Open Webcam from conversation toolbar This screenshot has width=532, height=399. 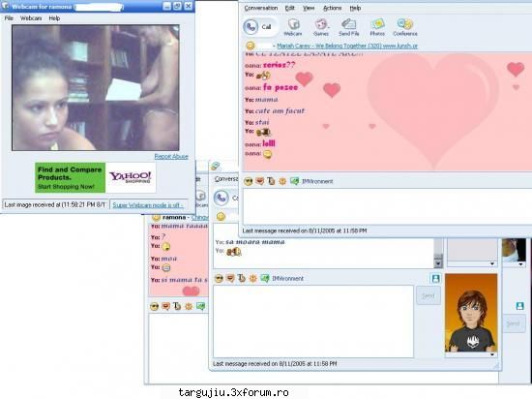point(293,27)
